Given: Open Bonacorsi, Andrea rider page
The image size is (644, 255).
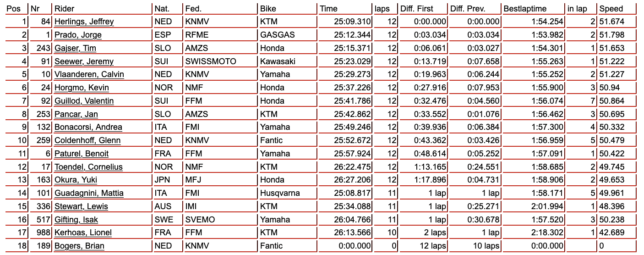Looking at the screenshot, I should (88, 127).
